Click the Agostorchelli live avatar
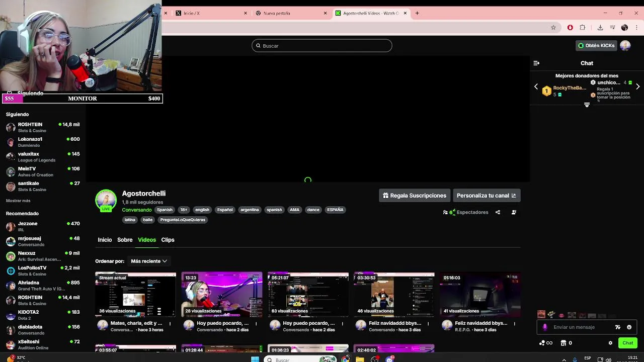Viewport: 644px width, 362px height. point(106,200)
